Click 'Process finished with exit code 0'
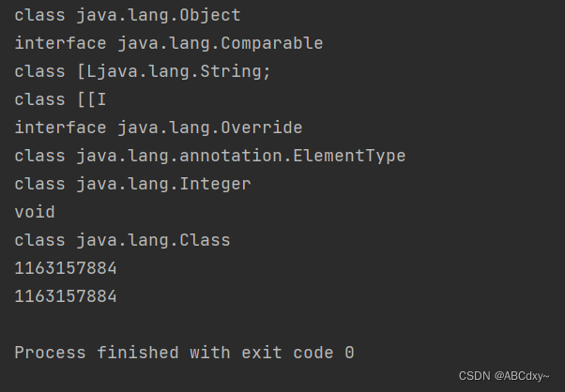This screenshot has height=392, width=565. 184,353
